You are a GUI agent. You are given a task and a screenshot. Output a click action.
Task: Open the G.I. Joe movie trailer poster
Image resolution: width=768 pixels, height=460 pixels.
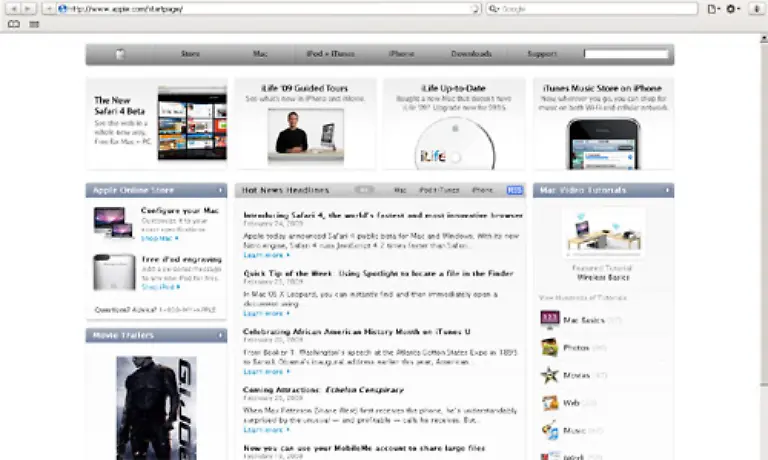(x=156, y=408)
